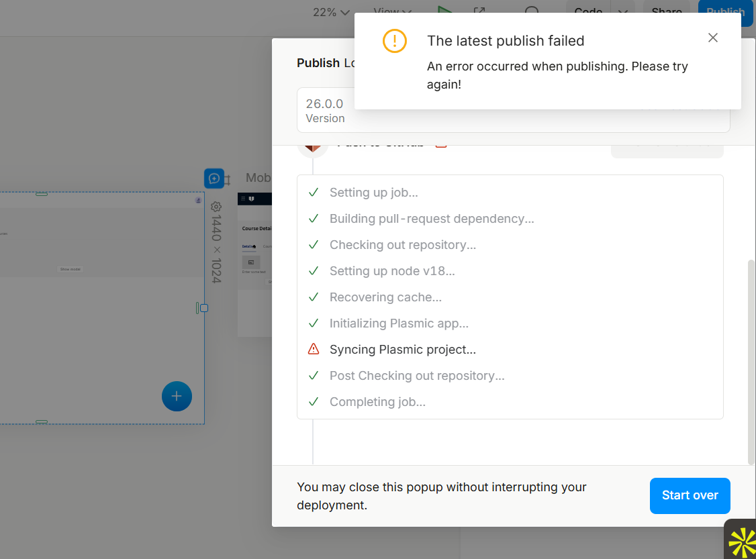Click the frame right-edge resize handle
Image resolution: width=756 pixels, height=559 pixels.
point(203,308)
